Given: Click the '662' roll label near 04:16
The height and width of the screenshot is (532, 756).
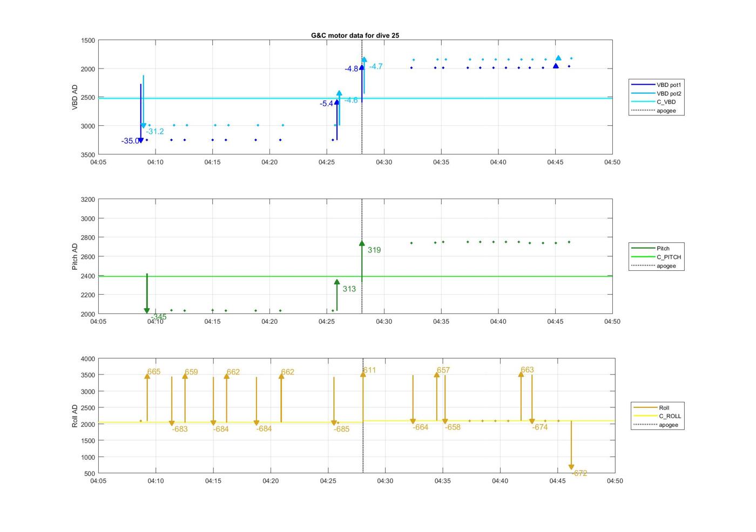Looking at the screenshot, I should click(233, 372).
